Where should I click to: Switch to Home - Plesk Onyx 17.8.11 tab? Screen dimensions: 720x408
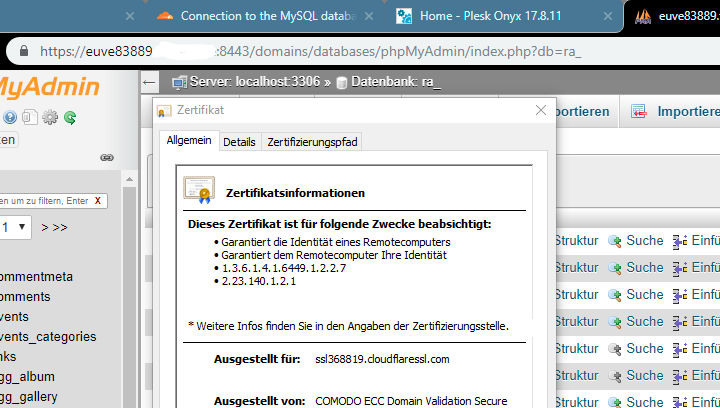(490, 16)
